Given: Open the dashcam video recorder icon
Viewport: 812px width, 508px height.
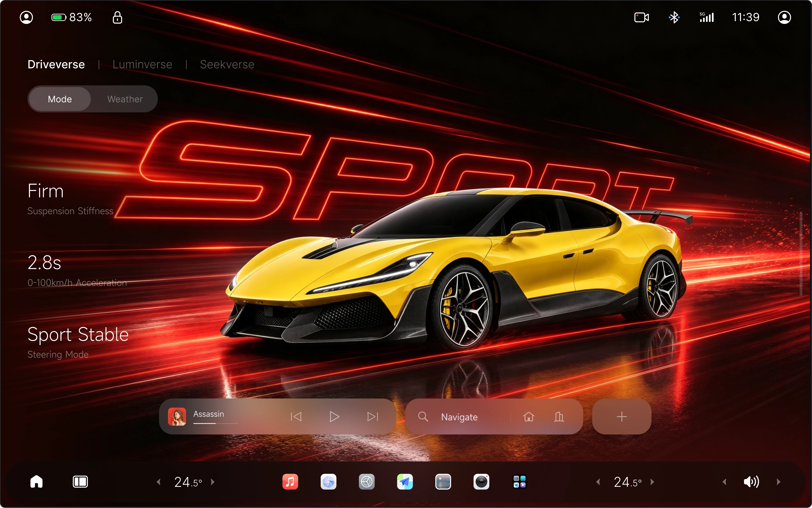Looking at the screenshot, I should (641, 17).
